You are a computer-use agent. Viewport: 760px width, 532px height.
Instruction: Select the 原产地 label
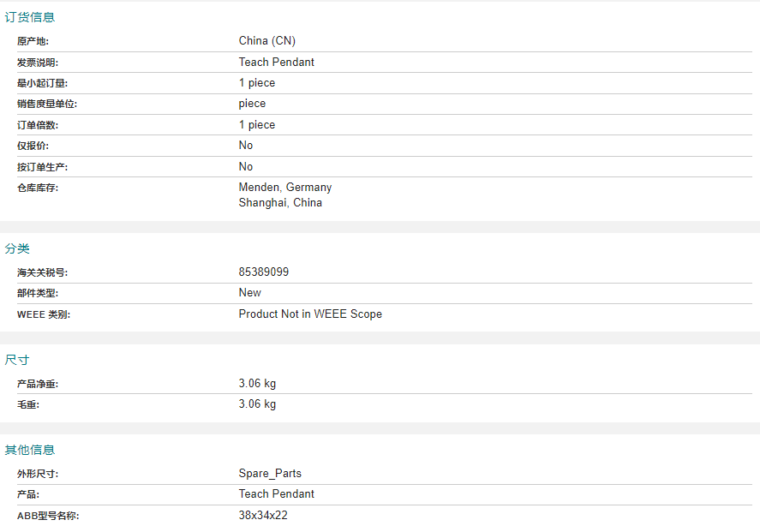coord(33,41)
